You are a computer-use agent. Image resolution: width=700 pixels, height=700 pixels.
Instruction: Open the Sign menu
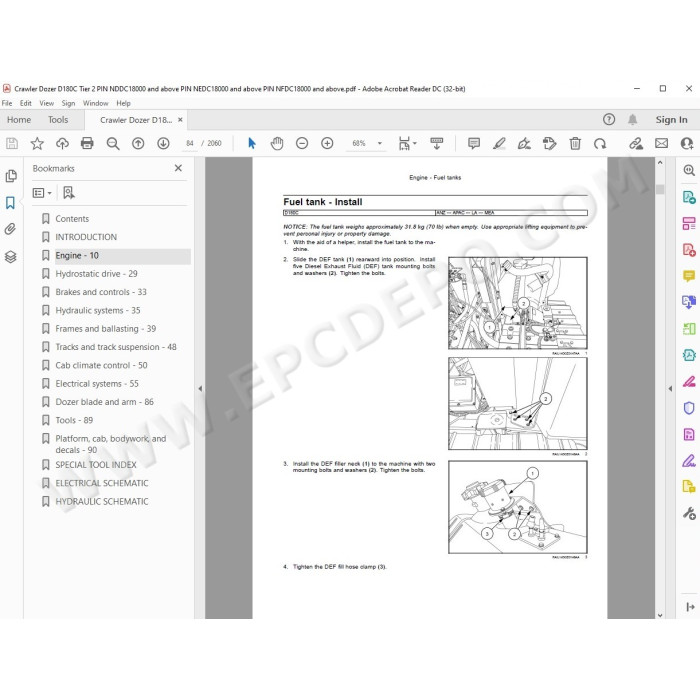[68, 103]
